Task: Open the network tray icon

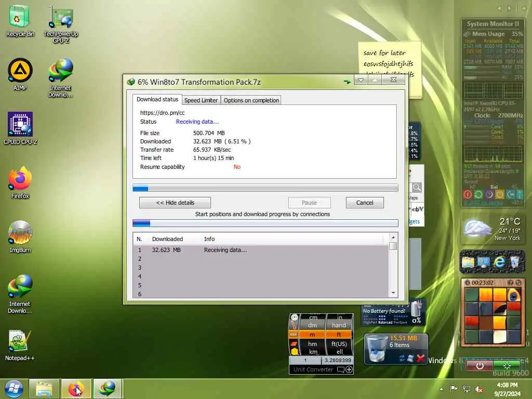Action: [x=467, y=389]
